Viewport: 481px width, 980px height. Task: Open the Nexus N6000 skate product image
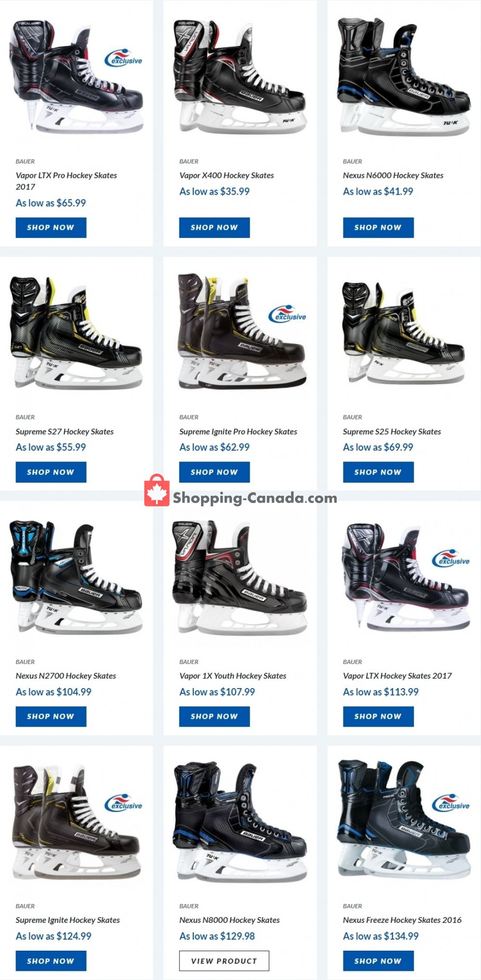(403, 77)
